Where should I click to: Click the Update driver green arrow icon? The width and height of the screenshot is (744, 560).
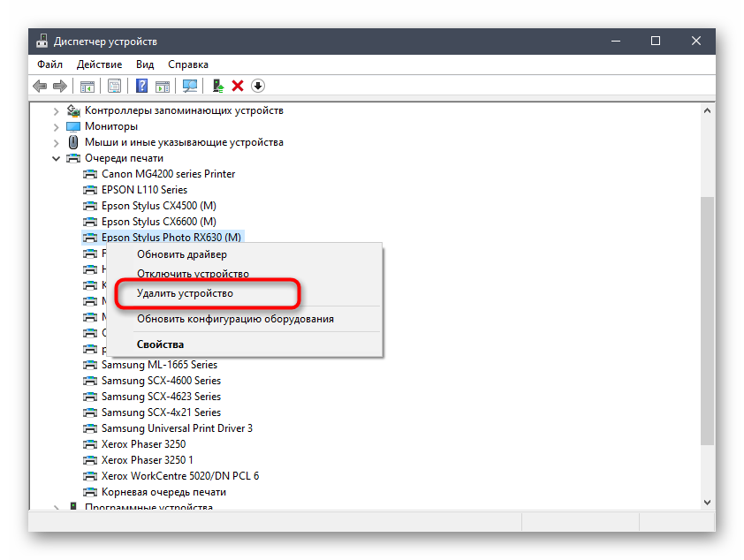tap(216, 86)
